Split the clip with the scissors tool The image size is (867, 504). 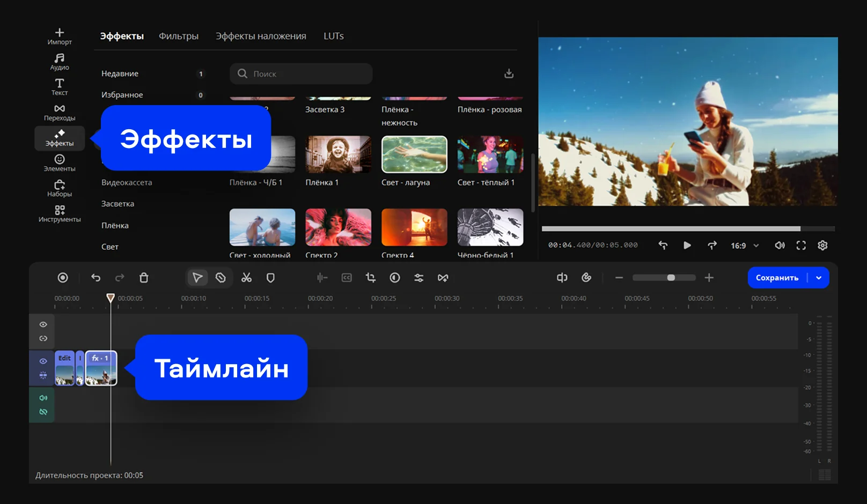[x=246, y=278]
